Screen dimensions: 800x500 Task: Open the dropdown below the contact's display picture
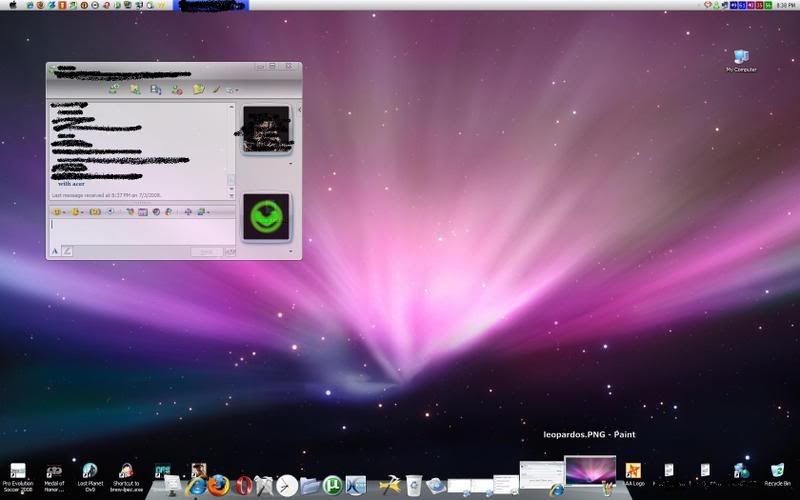[x=291, y=163]
